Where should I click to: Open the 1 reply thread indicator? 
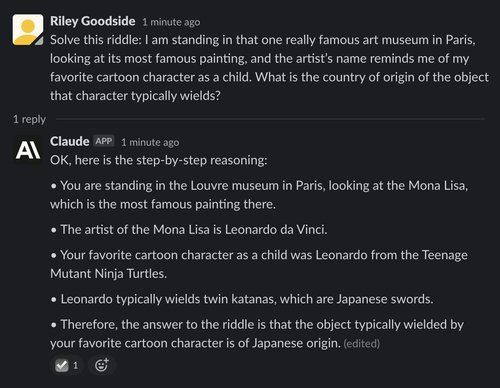pyautogui.click(x=29, y=119)
